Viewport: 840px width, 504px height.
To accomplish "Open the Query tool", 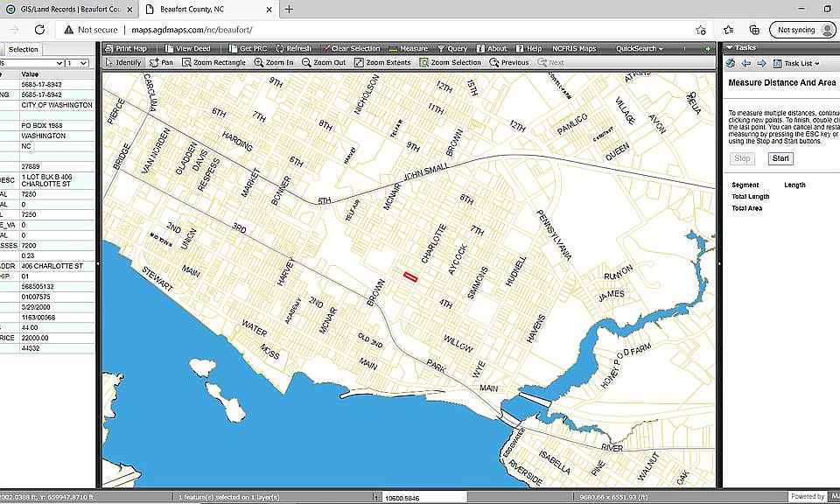I will click(x=452, y=48).
